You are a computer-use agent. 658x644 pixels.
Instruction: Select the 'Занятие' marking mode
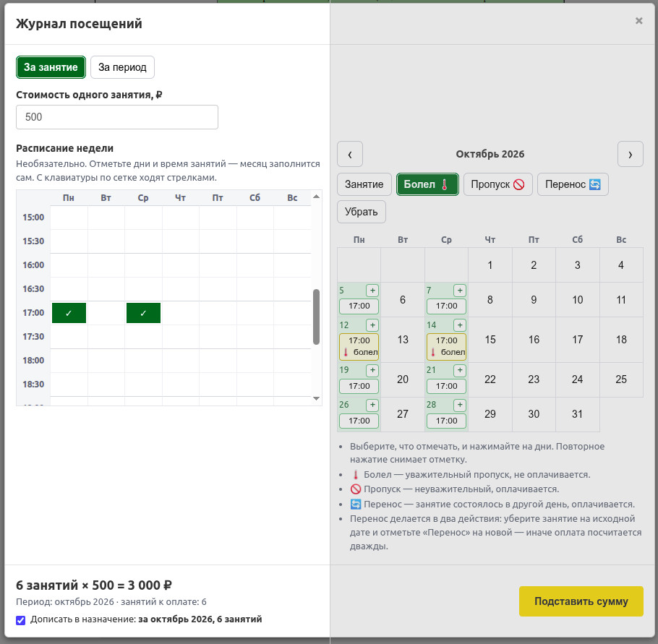364,184
